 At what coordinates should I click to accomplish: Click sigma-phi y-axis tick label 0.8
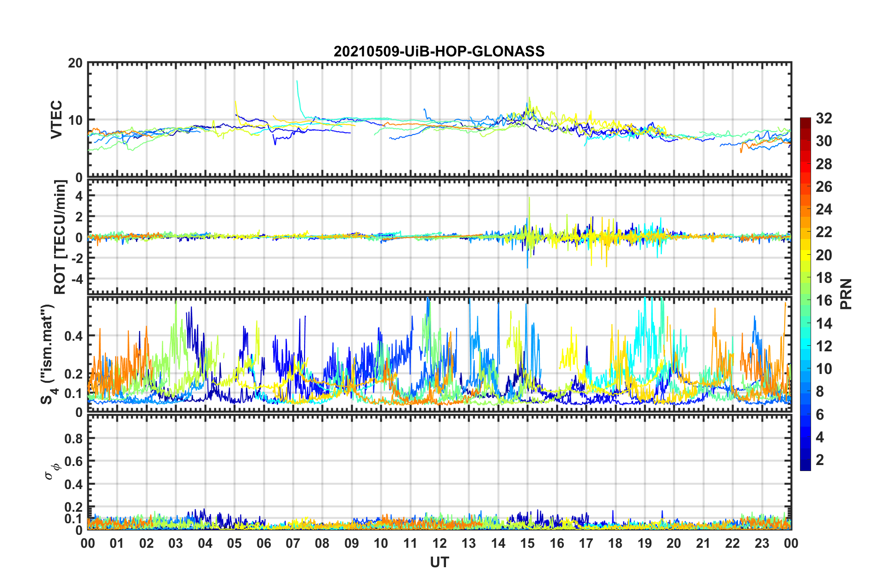click(x=73, y=438)
